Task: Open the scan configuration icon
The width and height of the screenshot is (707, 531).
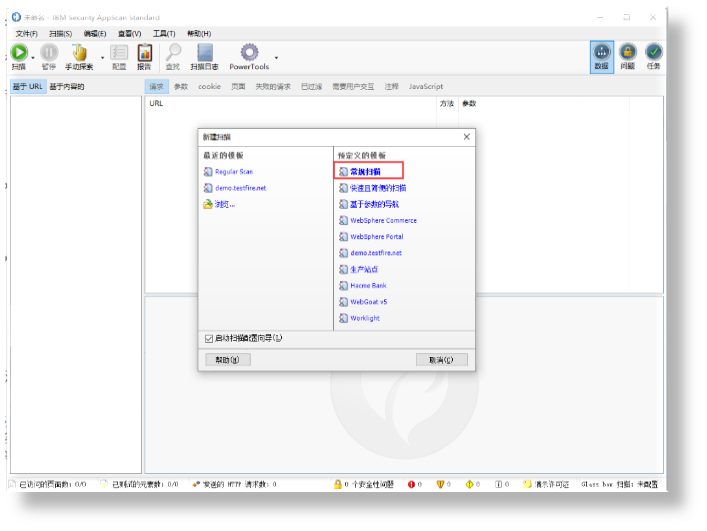Action: 119,52
